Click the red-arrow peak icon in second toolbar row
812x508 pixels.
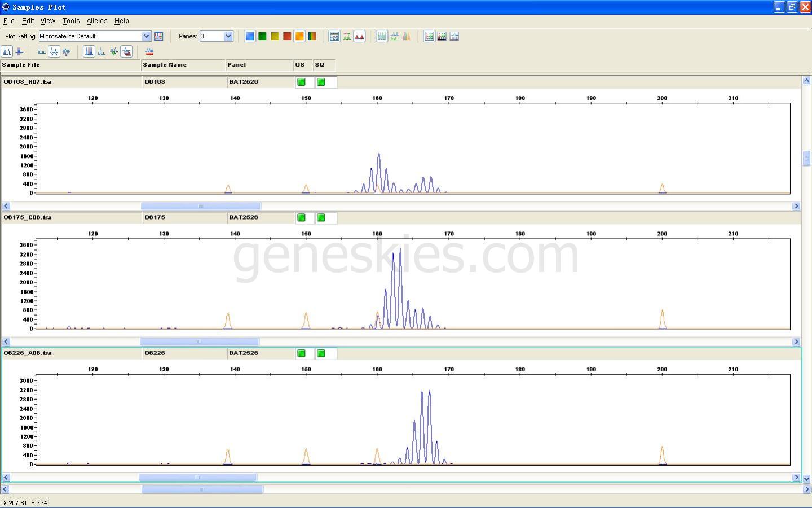[149, 51]
